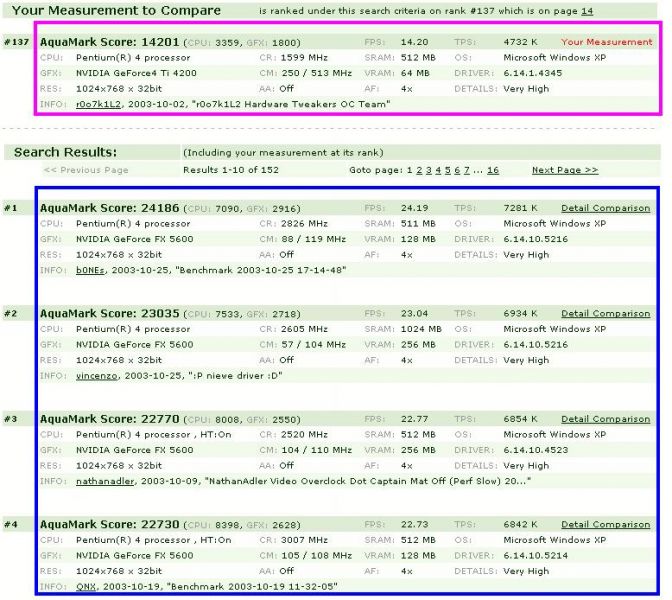Open page 14 link in header
This screenshot has height=600, width=672.
pos(587,11)
